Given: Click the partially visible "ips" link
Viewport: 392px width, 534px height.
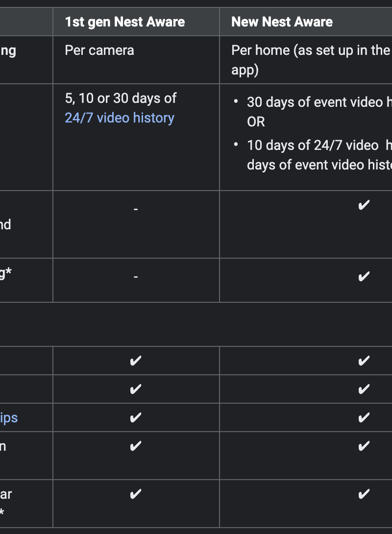Looking at the screenshot, I should point(9,417).
